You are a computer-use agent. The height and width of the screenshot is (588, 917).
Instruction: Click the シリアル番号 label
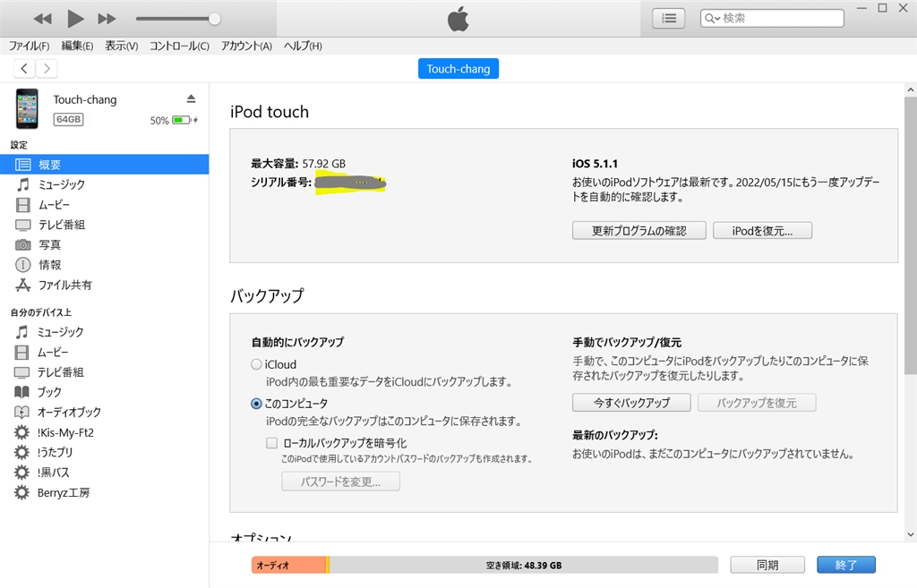tap(281, 183)
